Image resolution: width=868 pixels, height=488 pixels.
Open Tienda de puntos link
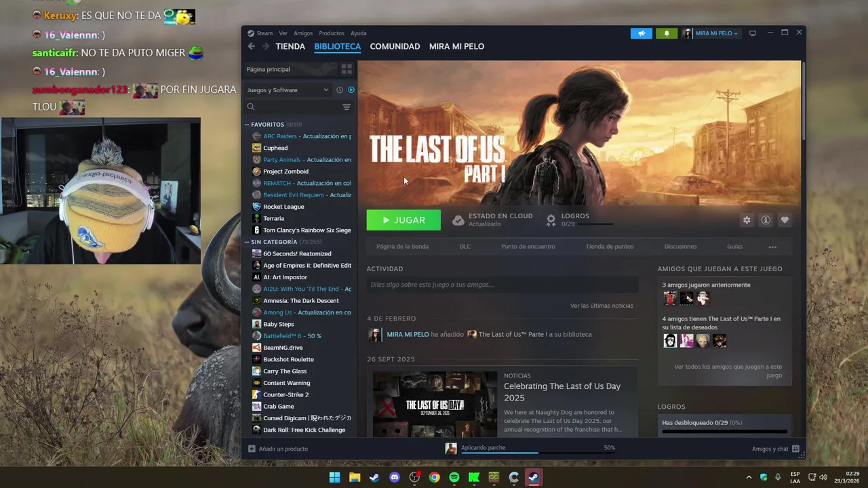point(610,247)
